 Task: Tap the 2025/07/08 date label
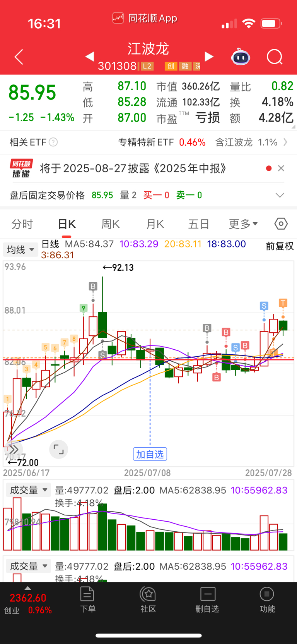[x=147, y=473]
